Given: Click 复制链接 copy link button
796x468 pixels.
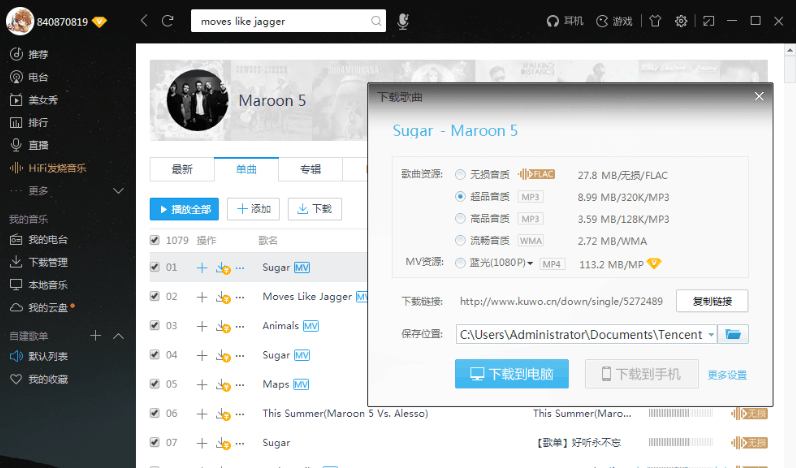Looking at the screenshot, I should pos(712,301).
